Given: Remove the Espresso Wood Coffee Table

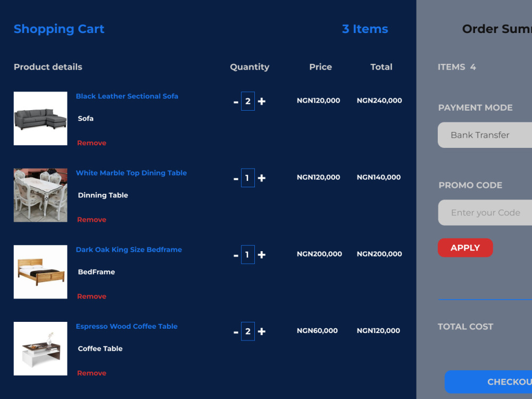Looking at the screenshot, I should (x=92, y=373).
